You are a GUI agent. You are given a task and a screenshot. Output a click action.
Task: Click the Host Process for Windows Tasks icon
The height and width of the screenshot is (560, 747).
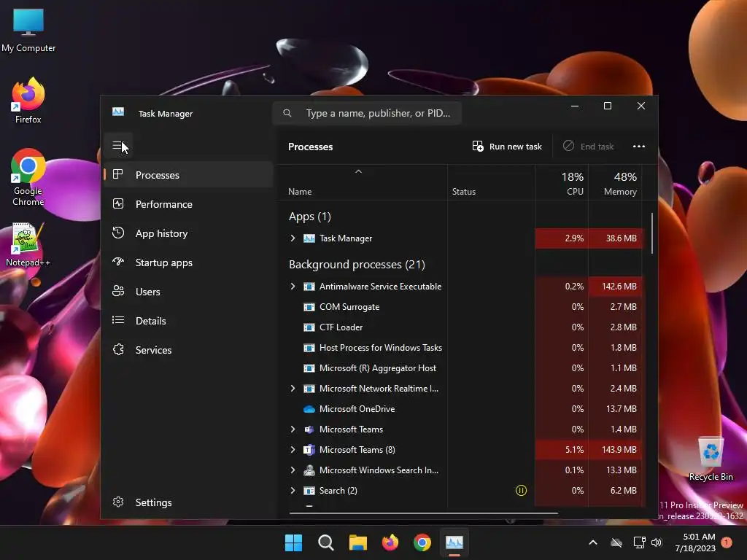[x=309, y=348]
